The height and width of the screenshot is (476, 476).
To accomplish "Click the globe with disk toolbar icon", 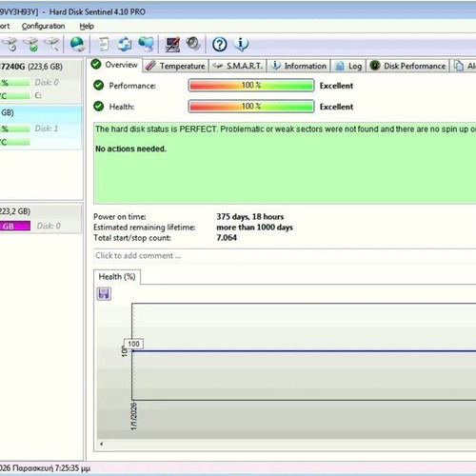I will point(77,44).
